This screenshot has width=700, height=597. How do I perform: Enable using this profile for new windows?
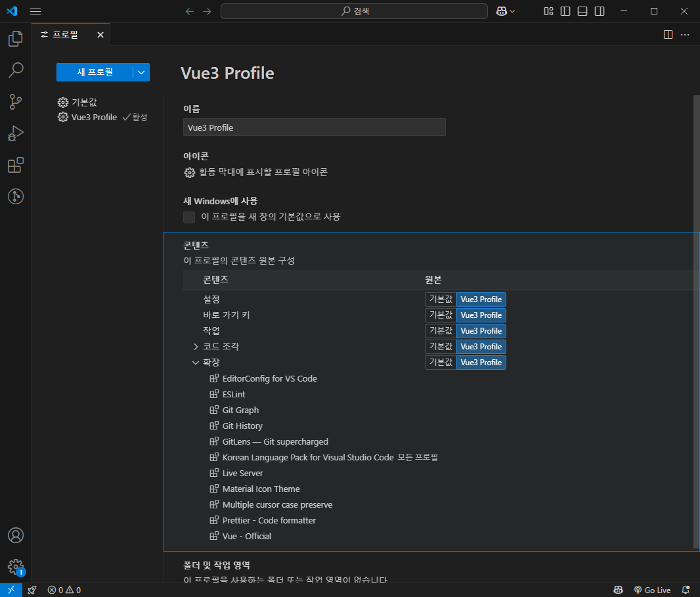(x=189, y=217)
